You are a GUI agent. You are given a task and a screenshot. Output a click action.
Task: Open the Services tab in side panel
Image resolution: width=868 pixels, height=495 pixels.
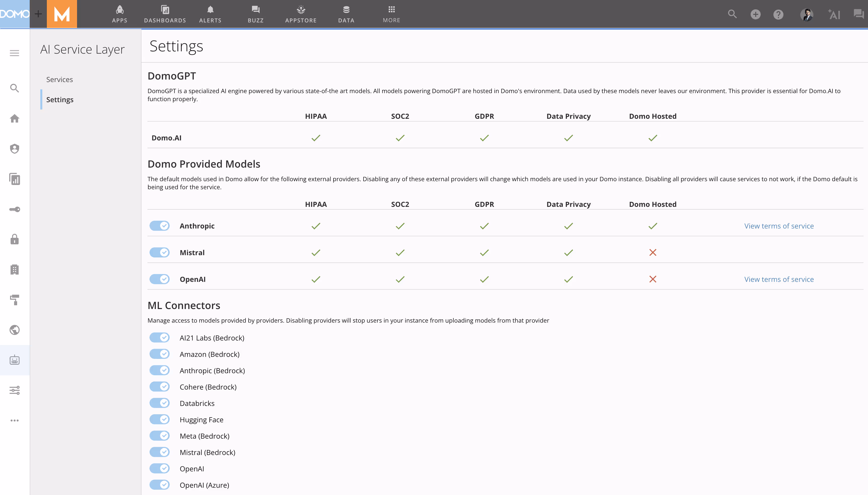click(x=59, y=79)
